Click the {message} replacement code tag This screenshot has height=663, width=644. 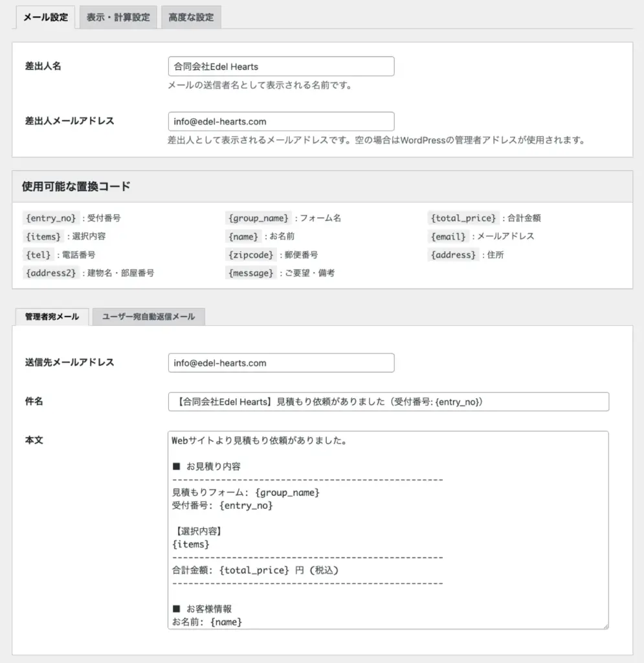click(250, 273)
